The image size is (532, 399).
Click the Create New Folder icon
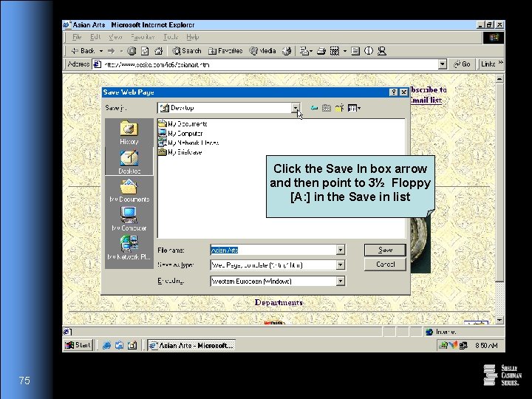[339, 108]
